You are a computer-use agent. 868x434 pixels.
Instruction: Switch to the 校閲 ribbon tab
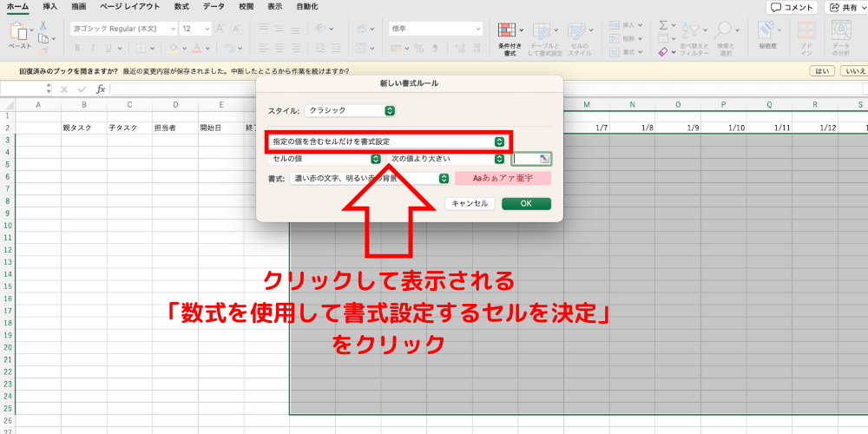pyautogui.click(x=246, y=7)
